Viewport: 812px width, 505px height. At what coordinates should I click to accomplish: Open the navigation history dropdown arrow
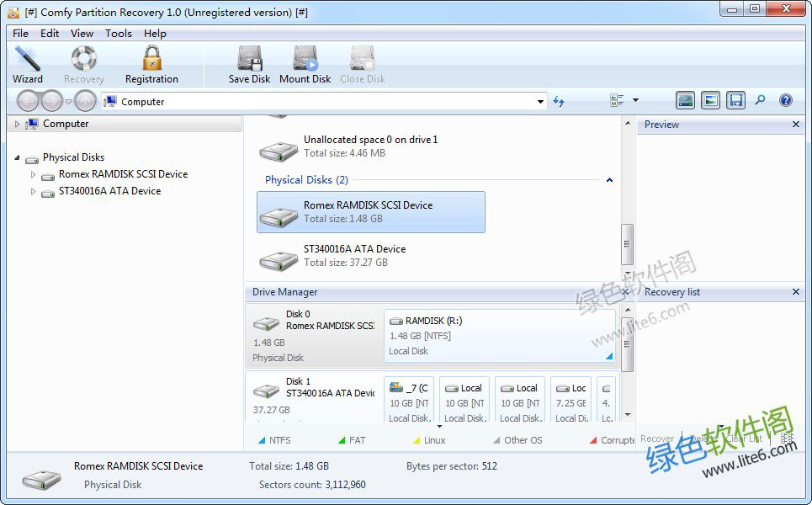pyautogui.click(x=68, y=102)
